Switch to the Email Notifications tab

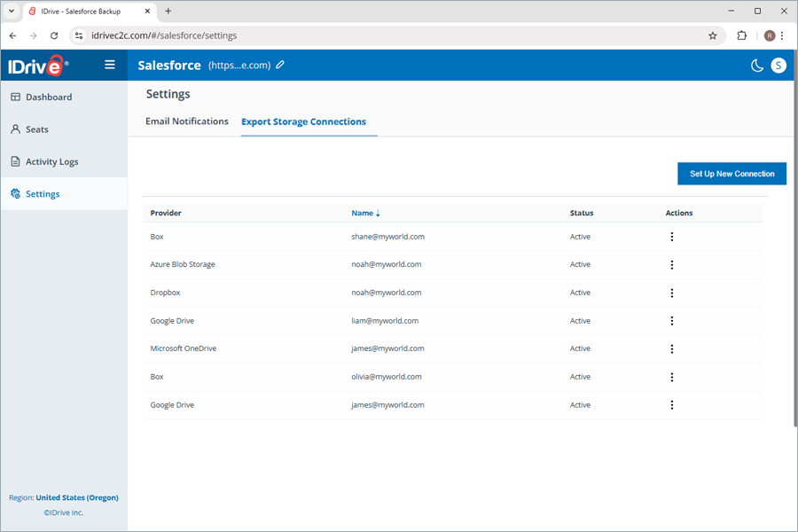pyautogui.click(x=187, y=121)
